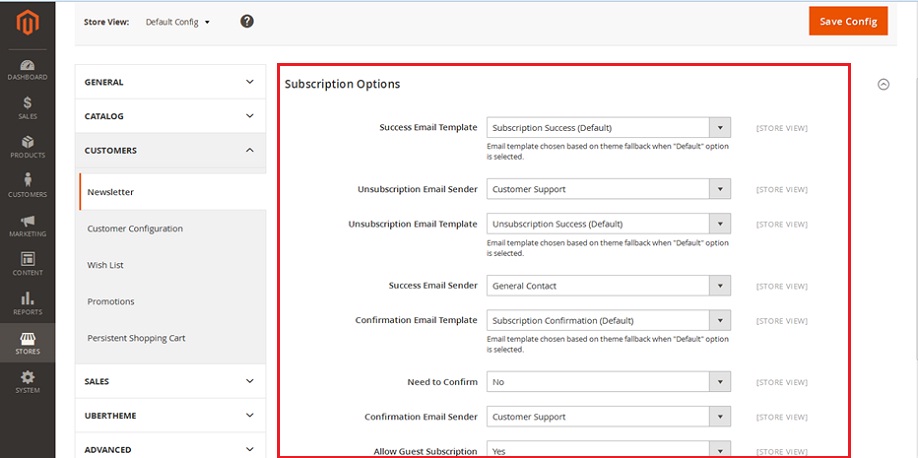
Task: Expand the CATALOG configuration section
Action: click(170, 116)
